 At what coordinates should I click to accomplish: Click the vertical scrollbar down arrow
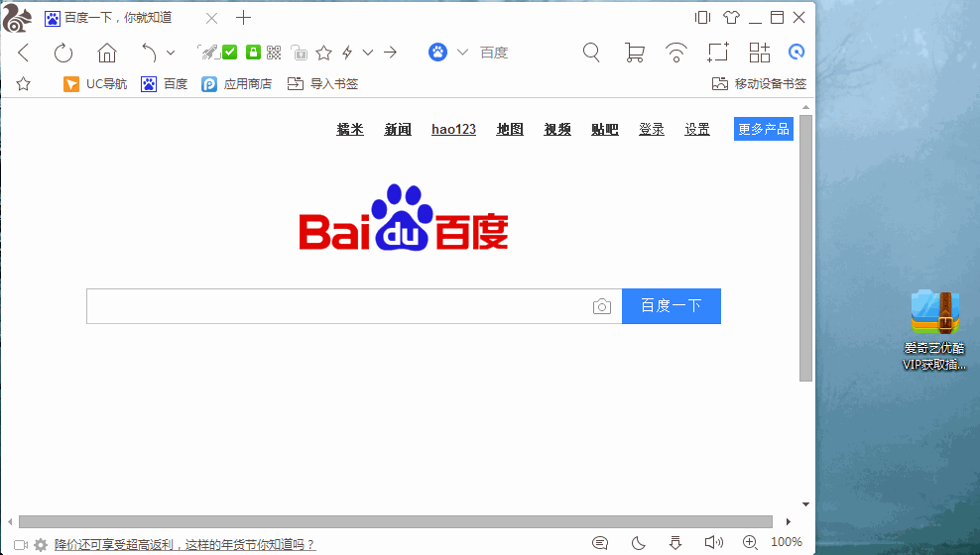(x=805, y=504)
